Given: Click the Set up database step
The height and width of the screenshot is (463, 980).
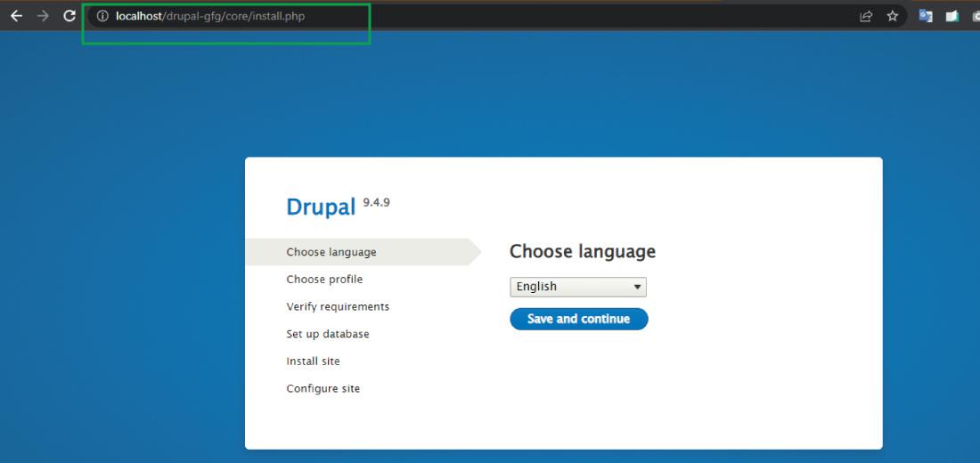Looking at the screenshot, I should click(x=328, y=334).
